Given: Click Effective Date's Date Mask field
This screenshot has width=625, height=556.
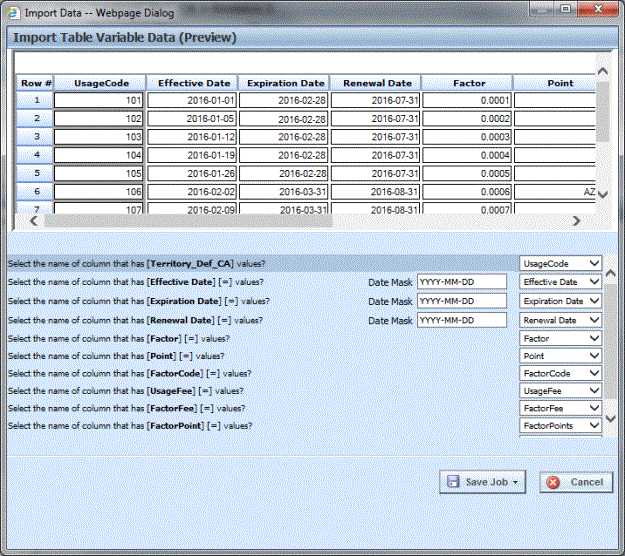Looking at the screenshot, I should pyautogui.click(x=462, y=282).
